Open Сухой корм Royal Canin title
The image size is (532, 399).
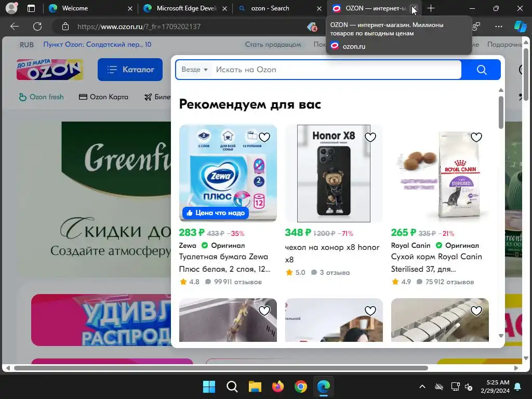436,263
